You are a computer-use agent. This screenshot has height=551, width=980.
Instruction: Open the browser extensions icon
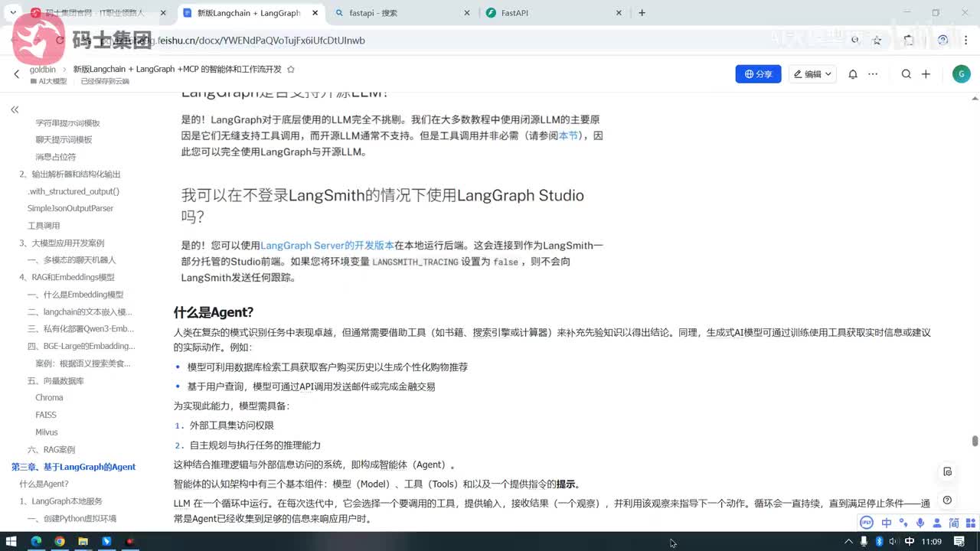(909, 41)
